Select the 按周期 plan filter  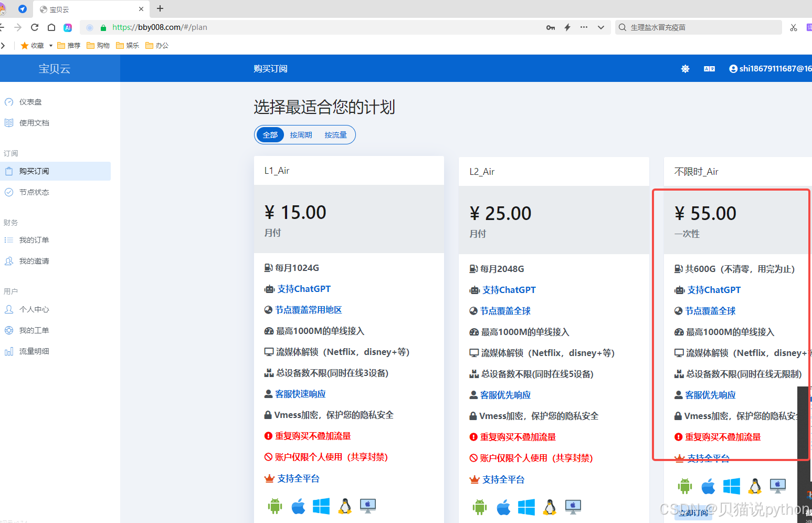pos(301,135)
